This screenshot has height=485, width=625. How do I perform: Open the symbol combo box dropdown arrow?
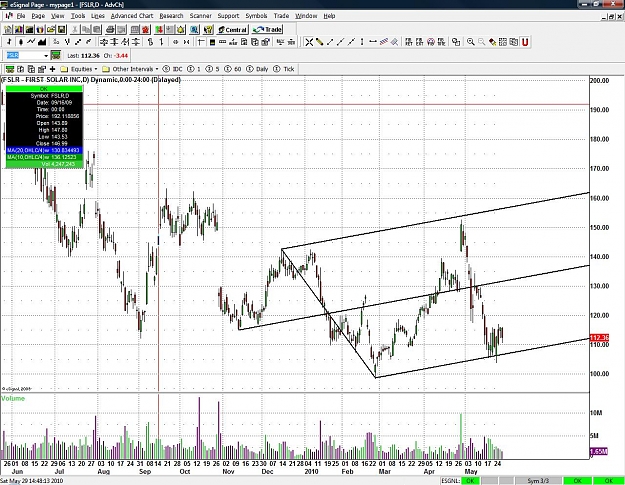coord(46,55)
